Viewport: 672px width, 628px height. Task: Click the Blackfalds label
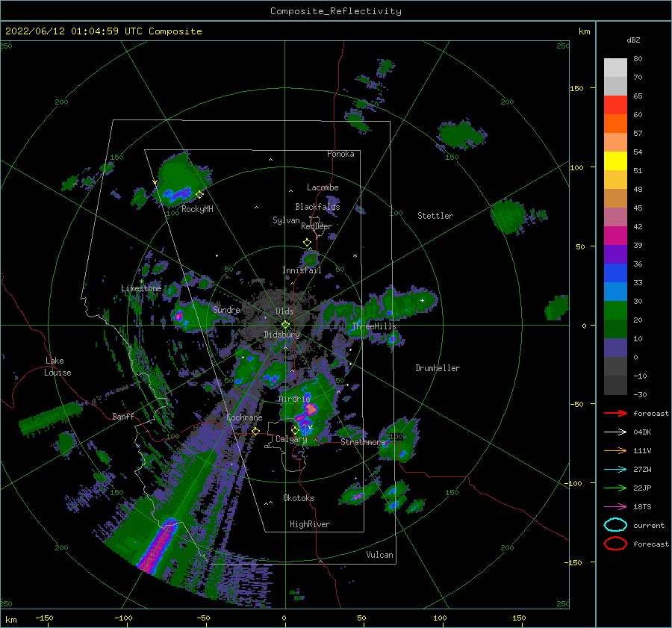pos(317,207)
